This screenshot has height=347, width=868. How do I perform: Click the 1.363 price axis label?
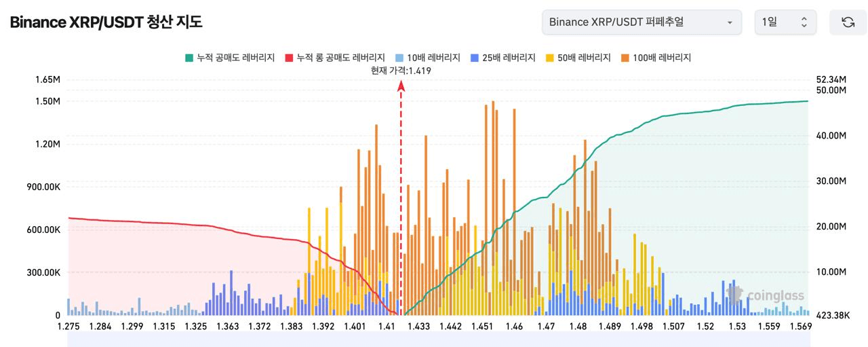(228, 327)
